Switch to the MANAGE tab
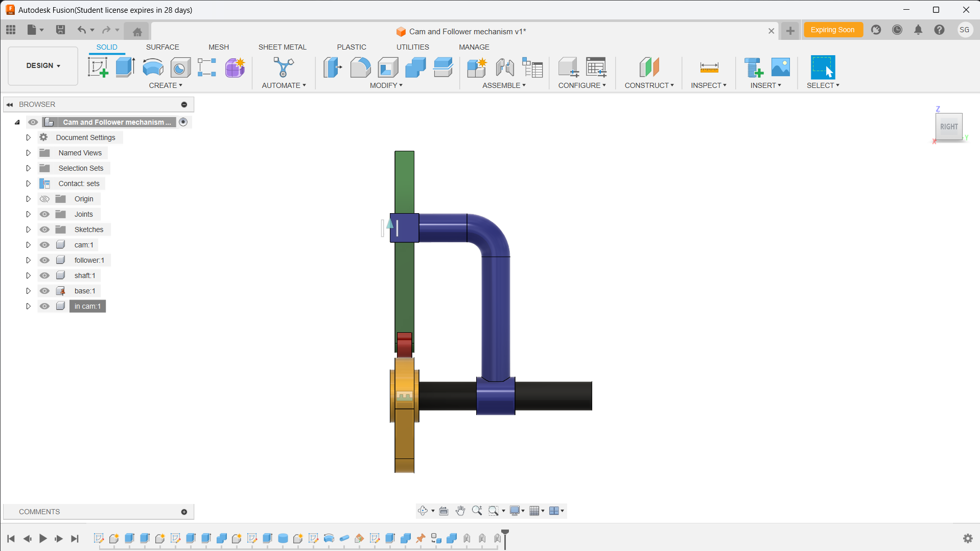This screenshot has width=980, height=551. (x=474, y=47)
